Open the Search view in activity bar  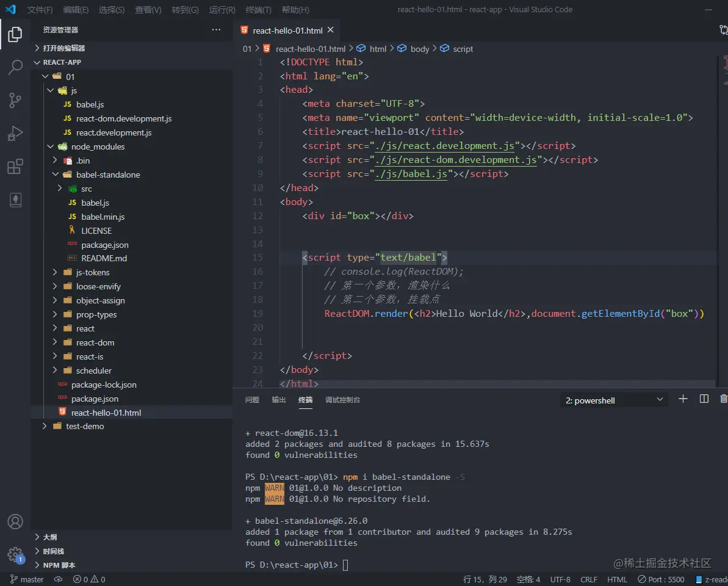tap(15, 67)
